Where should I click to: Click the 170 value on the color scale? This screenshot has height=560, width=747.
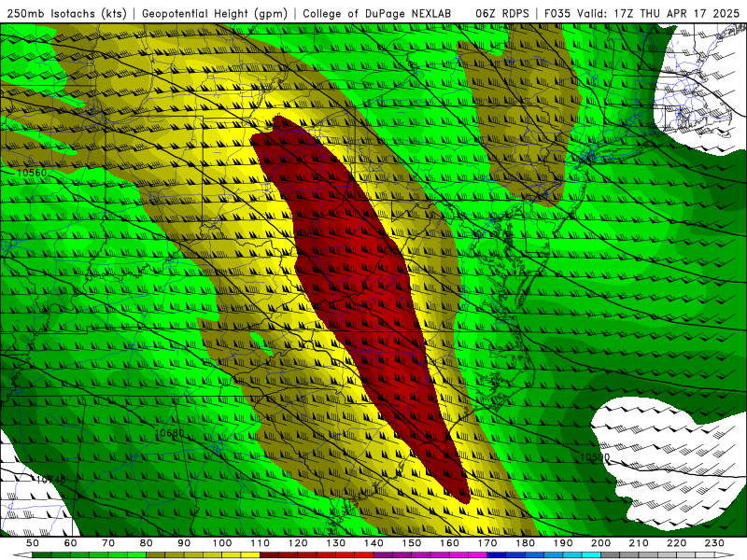click(x=487, y=543)
